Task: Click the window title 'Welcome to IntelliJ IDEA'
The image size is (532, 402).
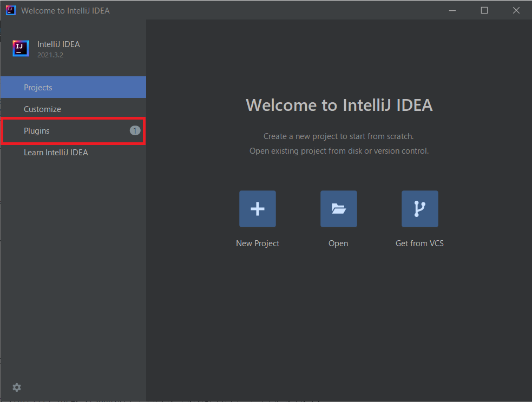Action: (65, 10)
